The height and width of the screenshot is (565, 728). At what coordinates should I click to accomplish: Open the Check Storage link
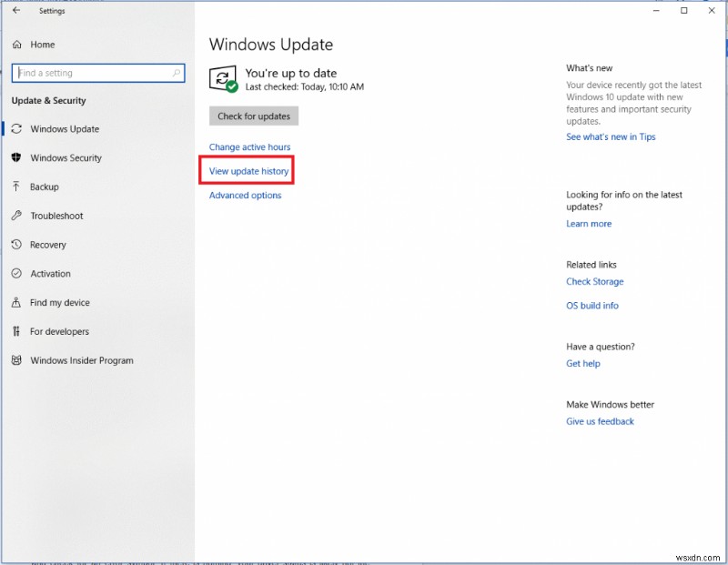[594, 281]
